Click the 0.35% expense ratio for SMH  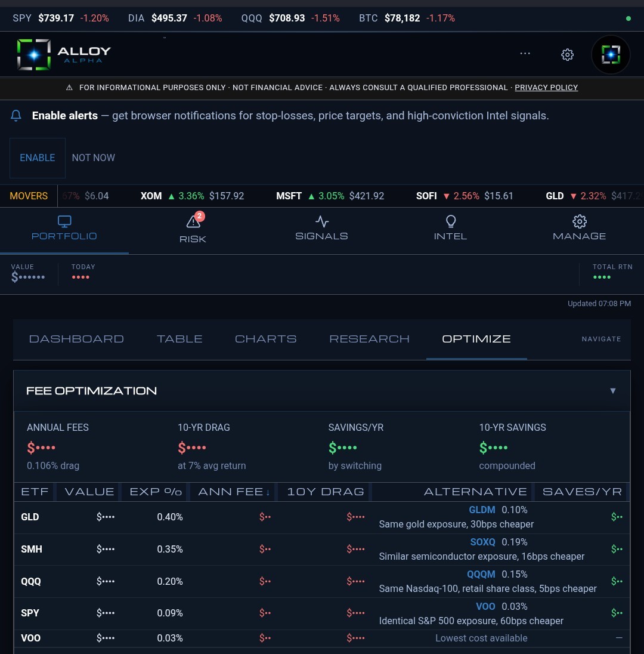pyautogui.click(x=170, y=549)
